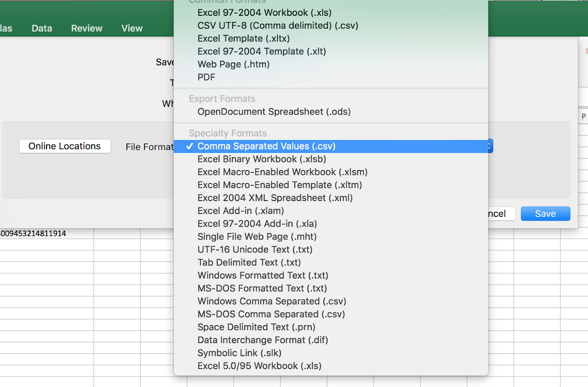588x387 pixels.
Task: Click the blue Save button
Action: click(545, 214)
